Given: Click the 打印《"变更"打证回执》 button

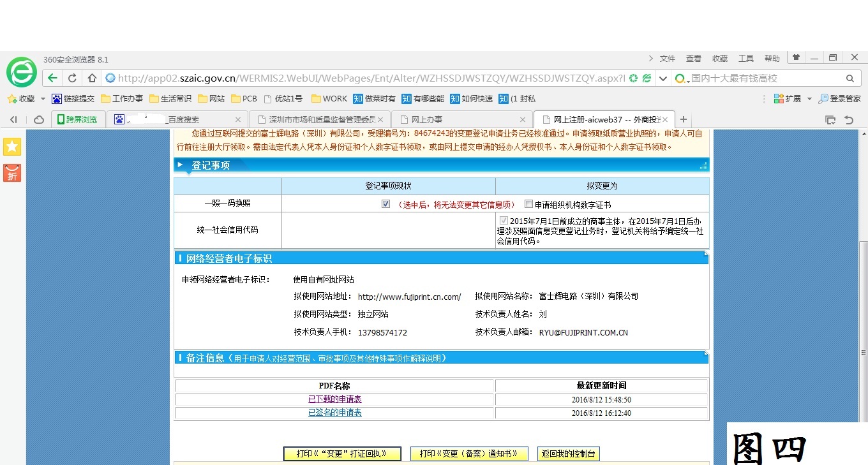Looking at the screenshot, I should [342, 454].
